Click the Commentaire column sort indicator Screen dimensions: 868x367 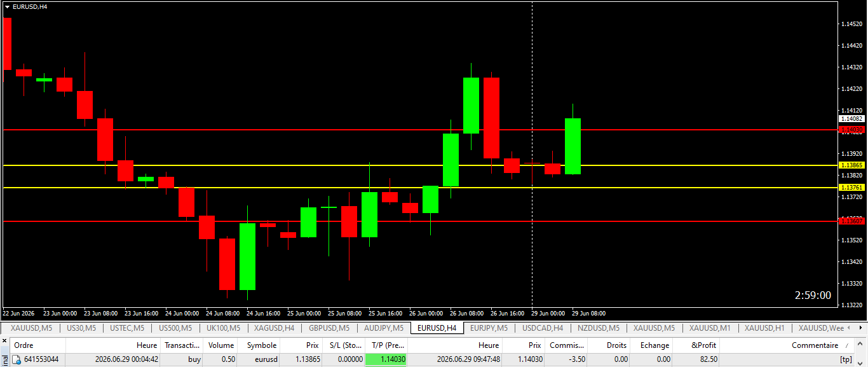coord(846,346)
